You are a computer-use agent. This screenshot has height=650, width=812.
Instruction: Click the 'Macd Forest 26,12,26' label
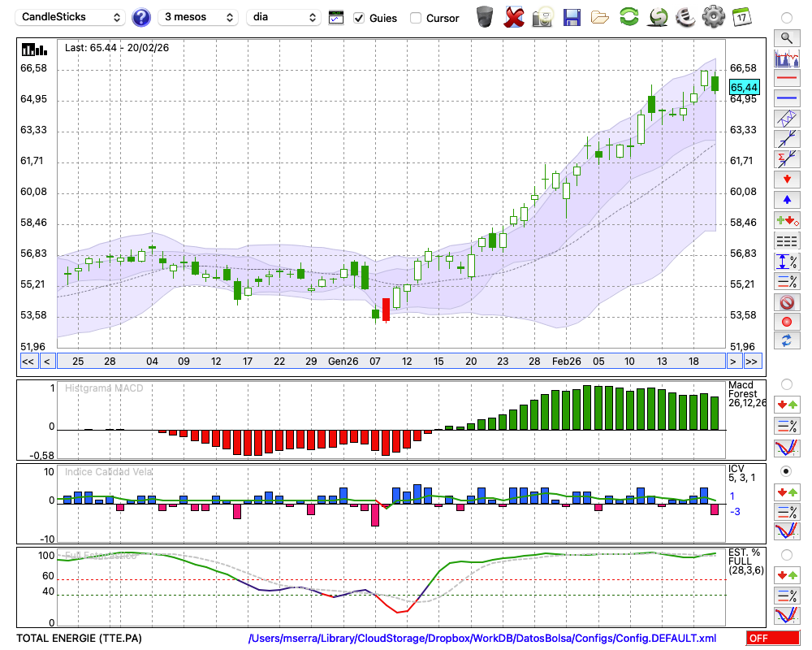pyautogui.click(x=746, y=394)
